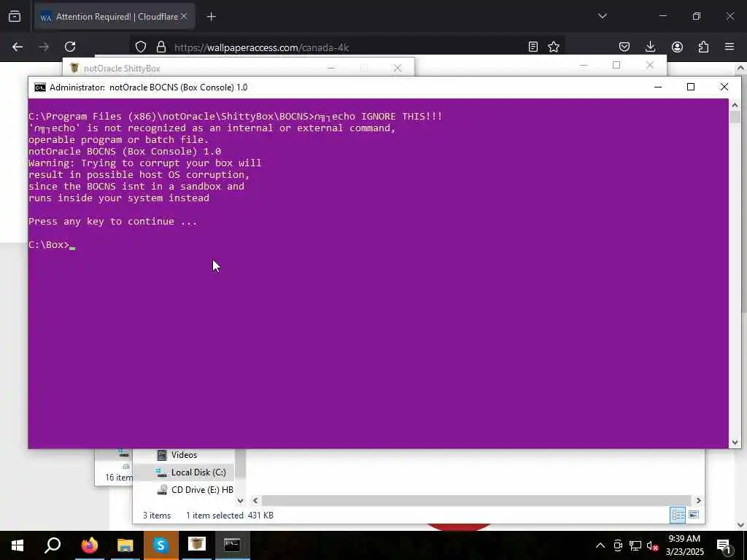Open network status tray icon
This screenshot has height=560, width=747.
[635, 545]
